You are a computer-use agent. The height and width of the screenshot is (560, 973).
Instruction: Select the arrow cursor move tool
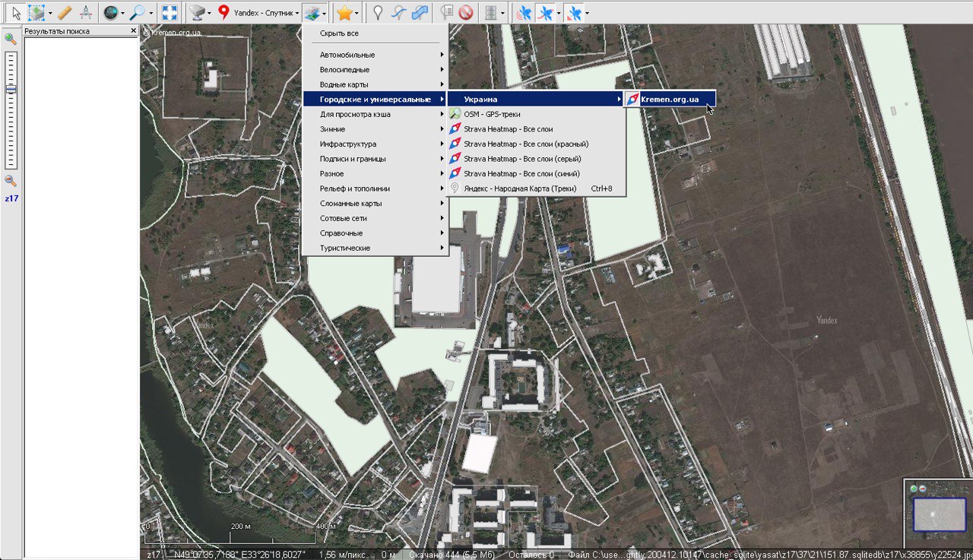(16, 12)
